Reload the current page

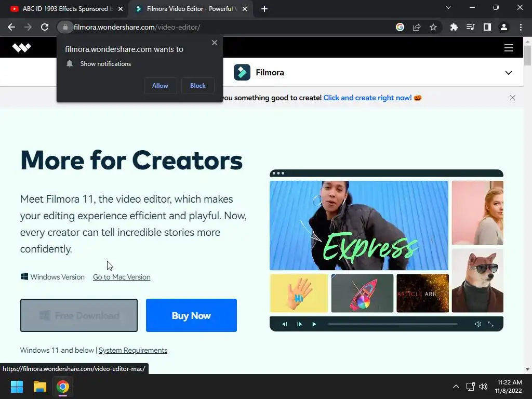click(x=45, y=27)
